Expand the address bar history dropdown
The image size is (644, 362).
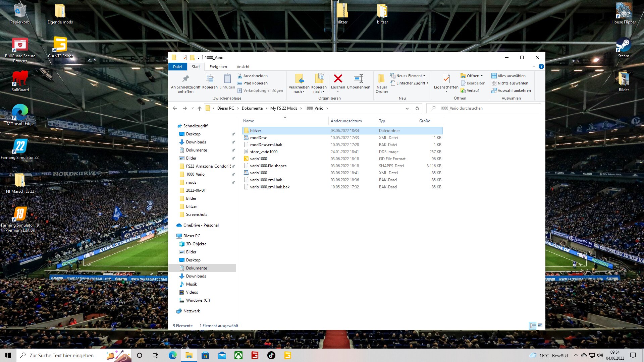tap(407, 108)
